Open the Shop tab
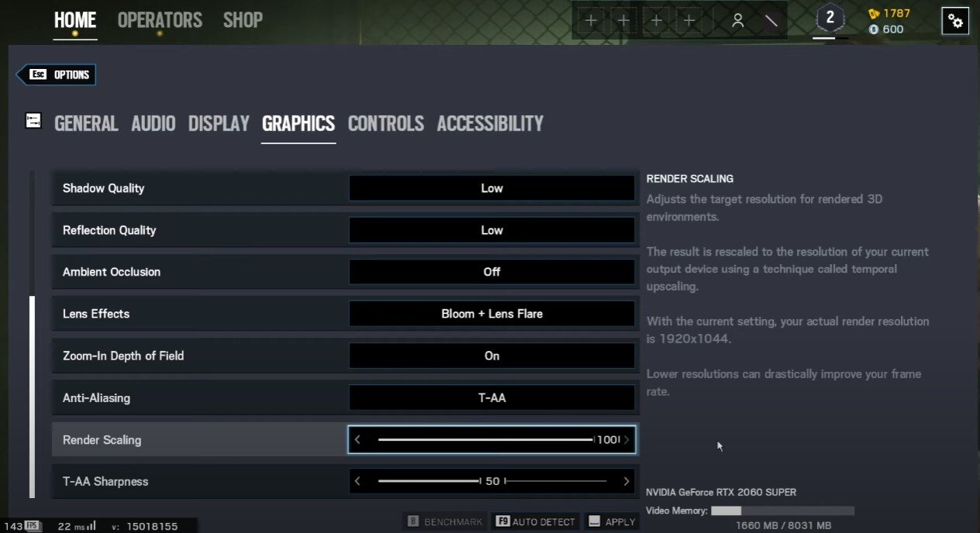980x533 pixels. point(243,20)
